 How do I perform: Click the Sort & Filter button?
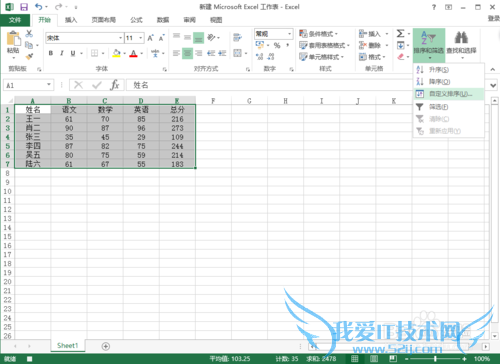point(429,45)
